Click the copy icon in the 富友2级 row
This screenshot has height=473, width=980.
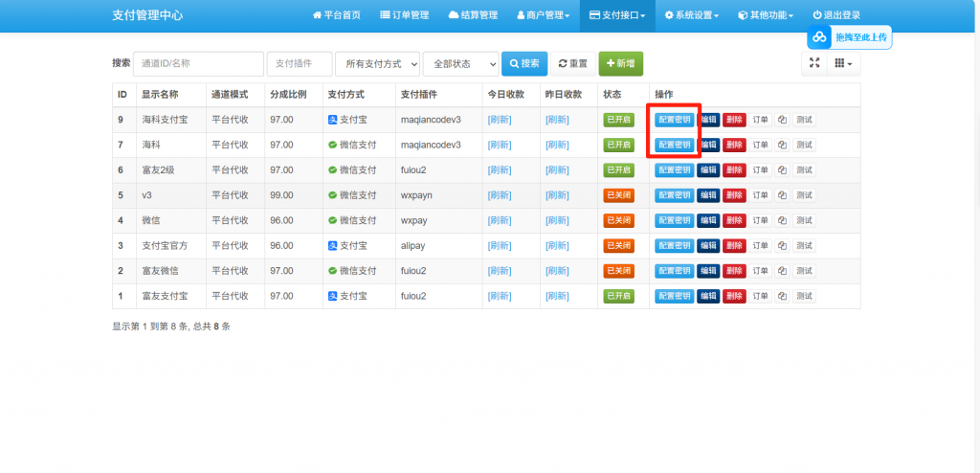click(x=782, y=170)
